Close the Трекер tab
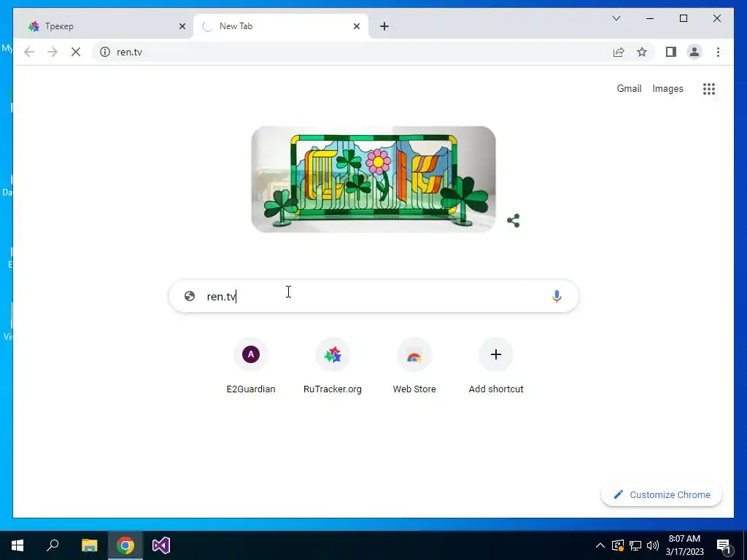 [x=182, y=26]
